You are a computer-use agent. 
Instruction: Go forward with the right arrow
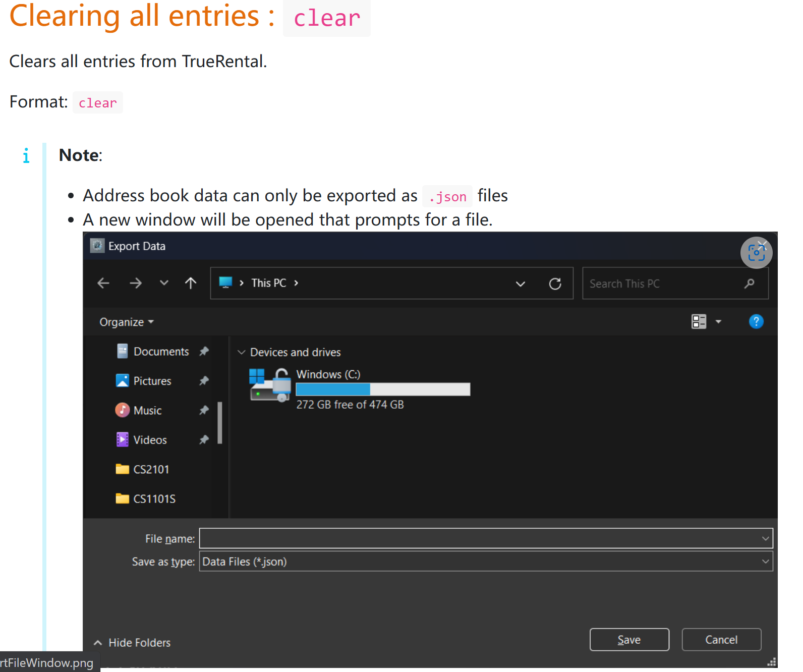click(135, 283)
